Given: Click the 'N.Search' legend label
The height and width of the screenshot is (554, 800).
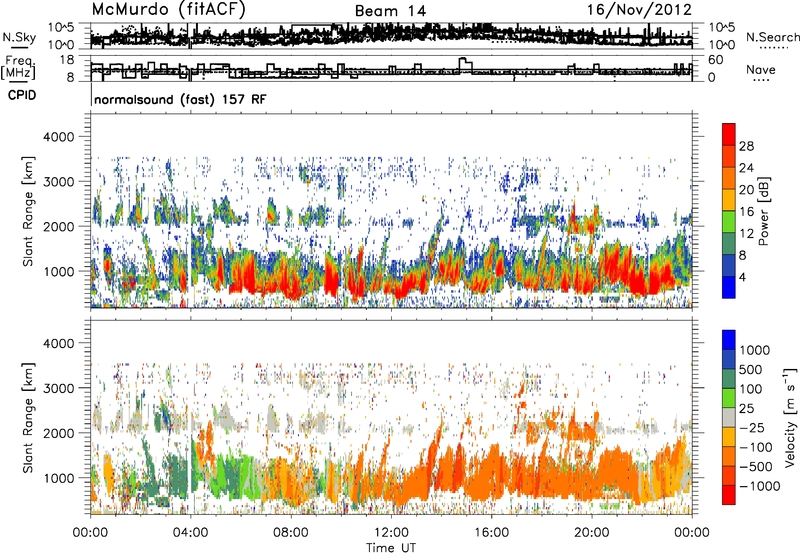Looking at the screenshot, I should 772,37.
